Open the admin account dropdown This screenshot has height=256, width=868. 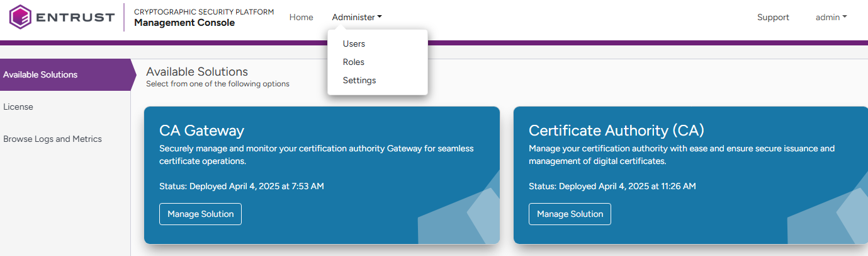coord(831,18)
